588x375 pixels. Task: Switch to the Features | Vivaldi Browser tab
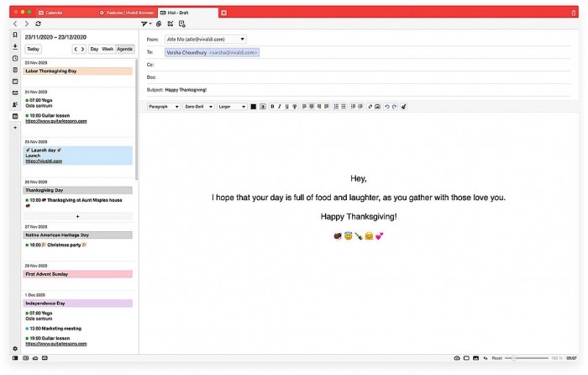pyautogui.click(x=126, y=13)
